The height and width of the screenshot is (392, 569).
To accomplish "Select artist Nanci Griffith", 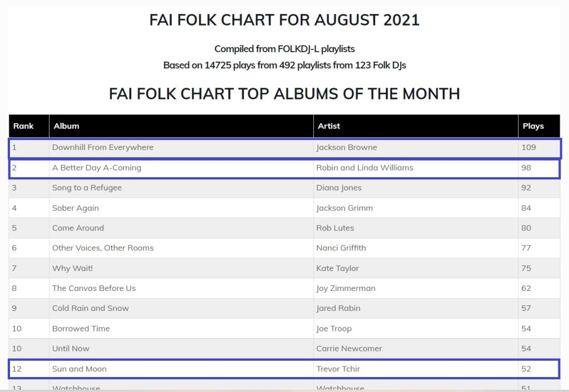I will point(341,248).
